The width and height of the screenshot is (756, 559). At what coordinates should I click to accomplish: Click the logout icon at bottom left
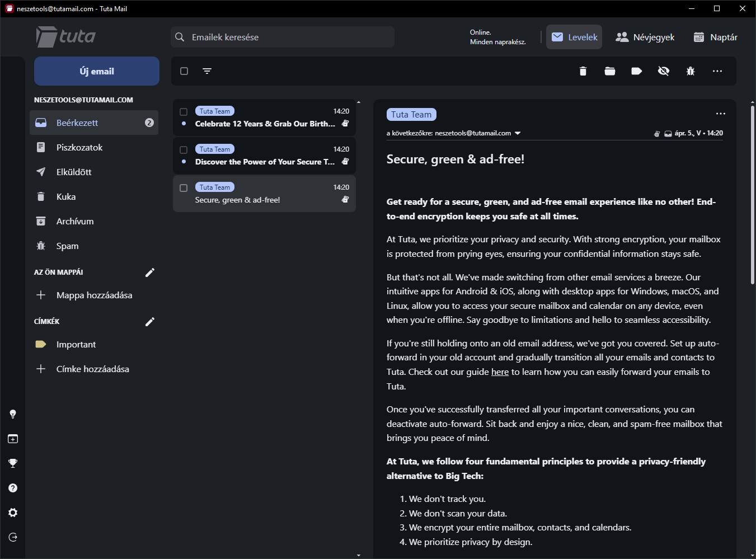coord(13,537)
